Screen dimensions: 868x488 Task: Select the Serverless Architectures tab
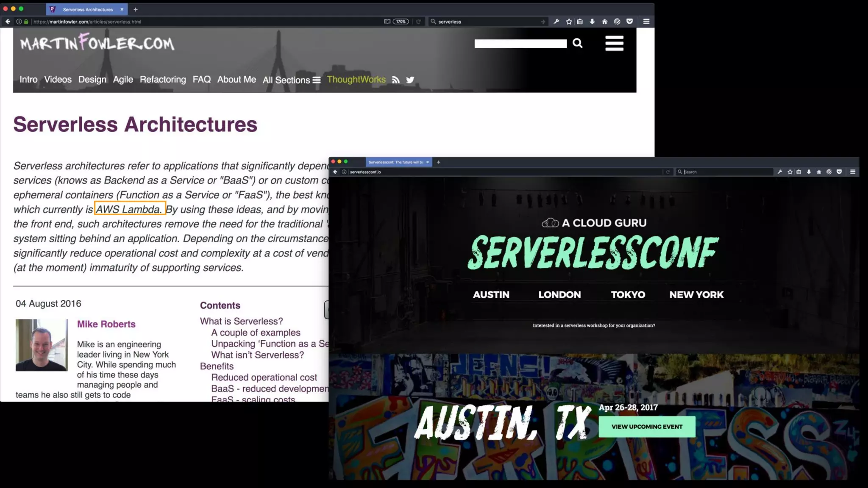pos(87,9)
